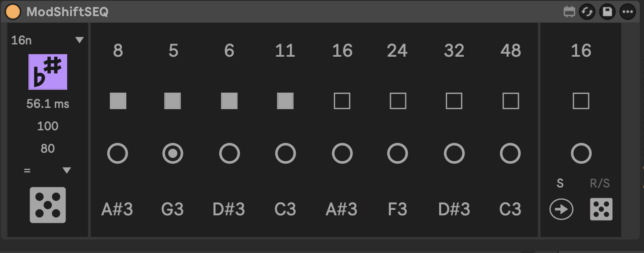The image size is (644, 253).
Task: Select the radio circle above F3
Action: [x=398, y=153]
